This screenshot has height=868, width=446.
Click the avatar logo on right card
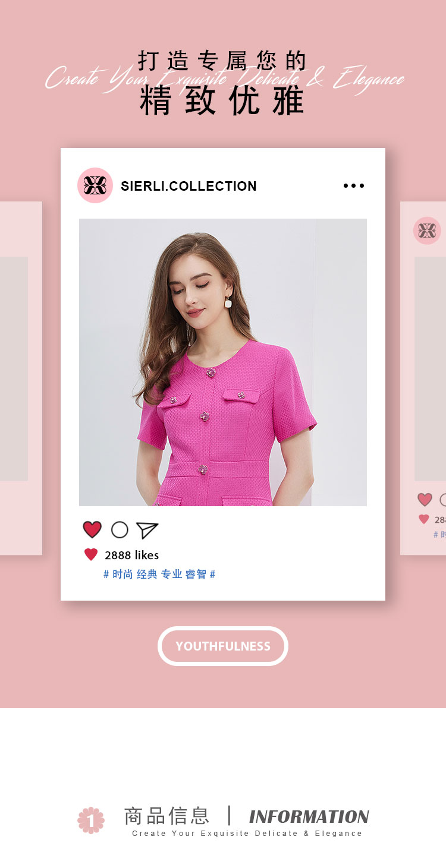tap(427, 231)
